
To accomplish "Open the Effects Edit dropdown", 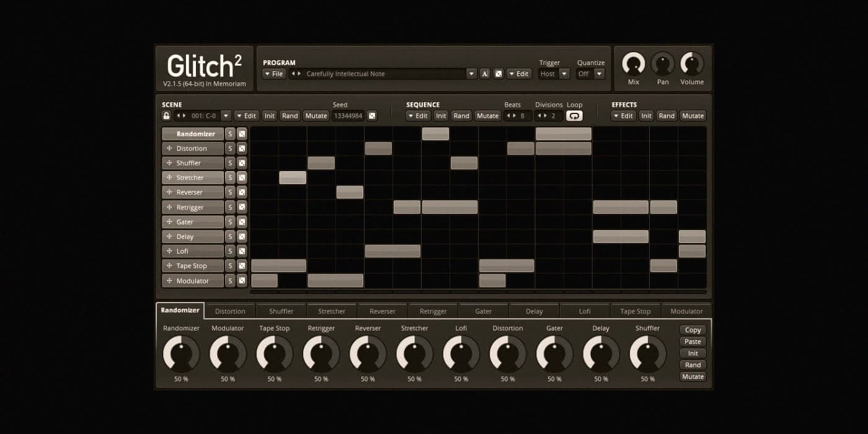I will [624, 116].
